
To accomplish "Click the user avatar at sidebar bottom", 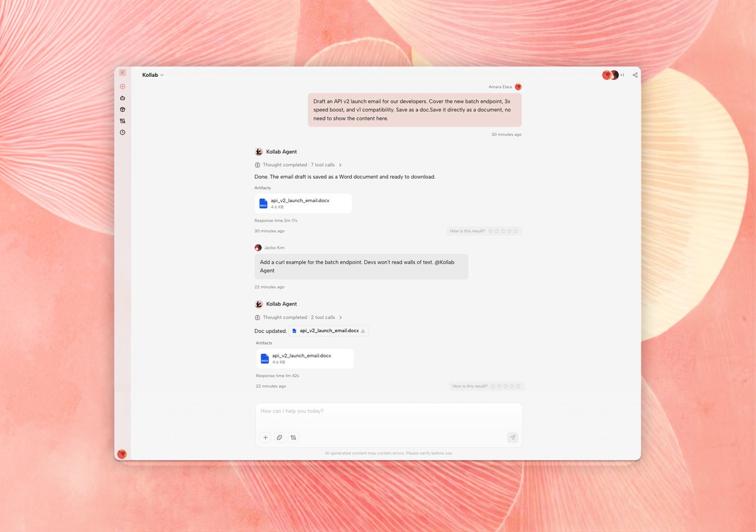I will point(122,453).
